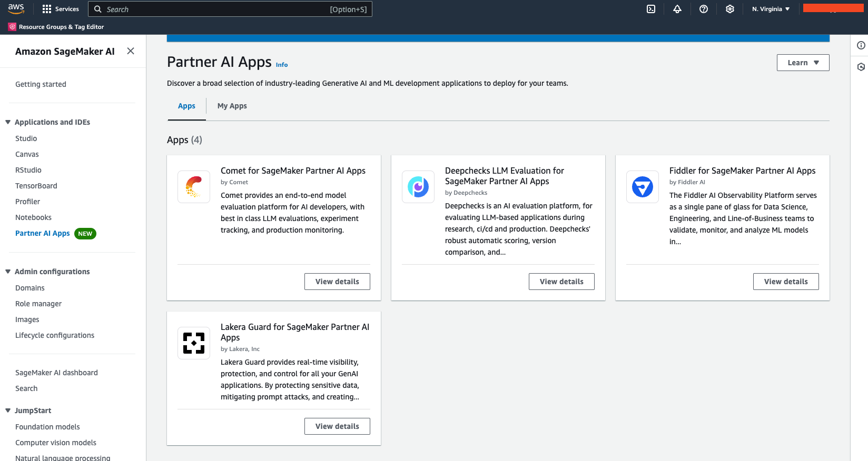Open RStudio in the sidebar
The image size is (868, 461).
(x=28, y=170)
